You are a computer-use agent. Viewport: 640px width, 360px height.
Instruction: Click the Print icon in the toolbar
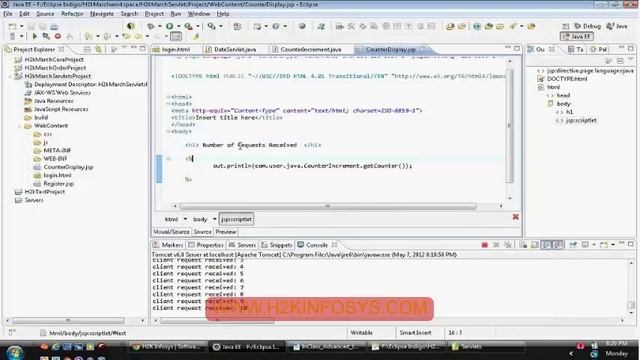click(54, 26)
